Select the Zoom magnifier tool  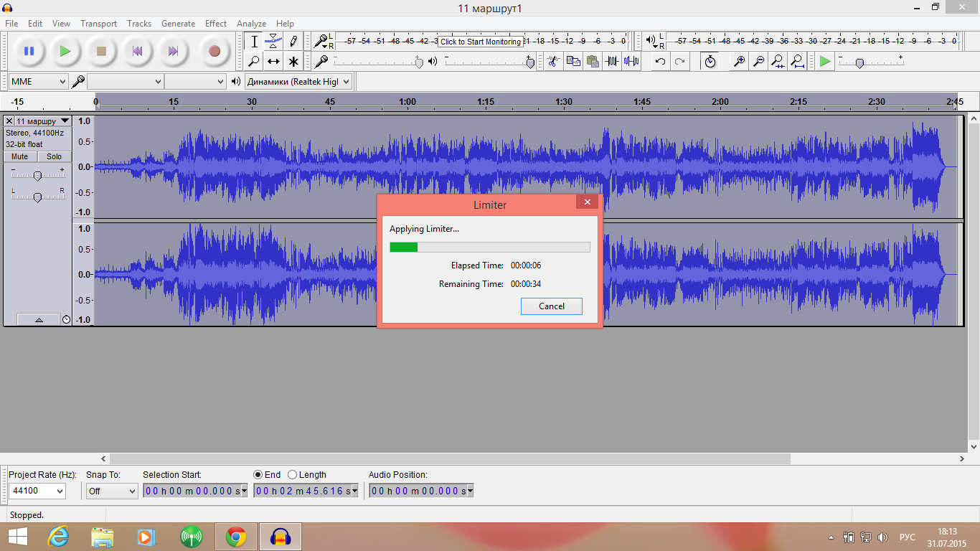254,62
